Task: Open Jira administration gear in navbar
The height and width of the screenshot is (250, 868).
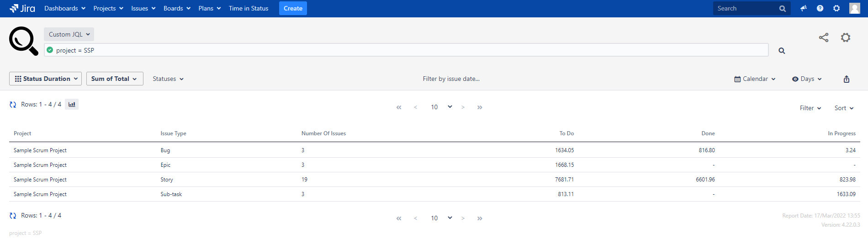Action: pyautogui.click(x=836, y=8)
